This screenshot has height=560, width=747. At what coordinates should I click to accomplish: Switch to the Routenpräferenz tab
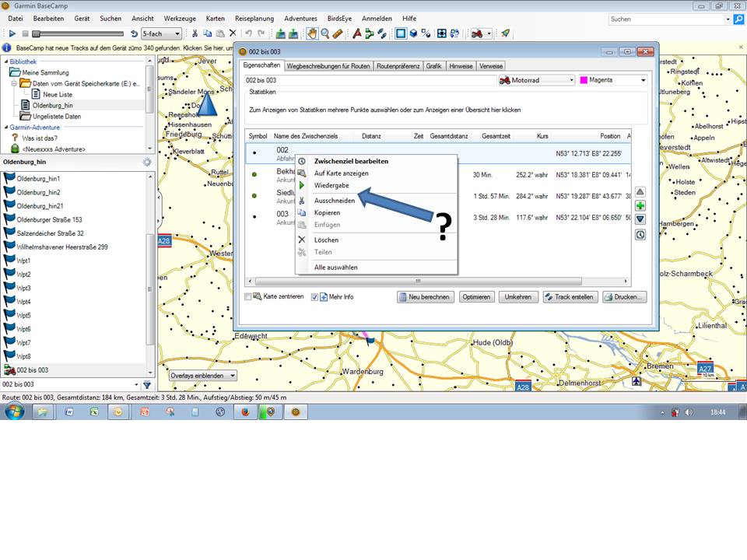[398, 66]
